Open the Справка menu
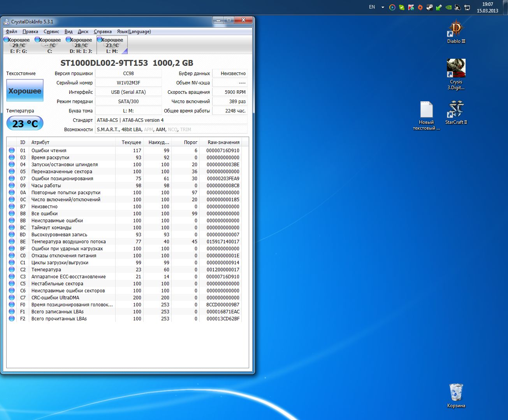 103,32
